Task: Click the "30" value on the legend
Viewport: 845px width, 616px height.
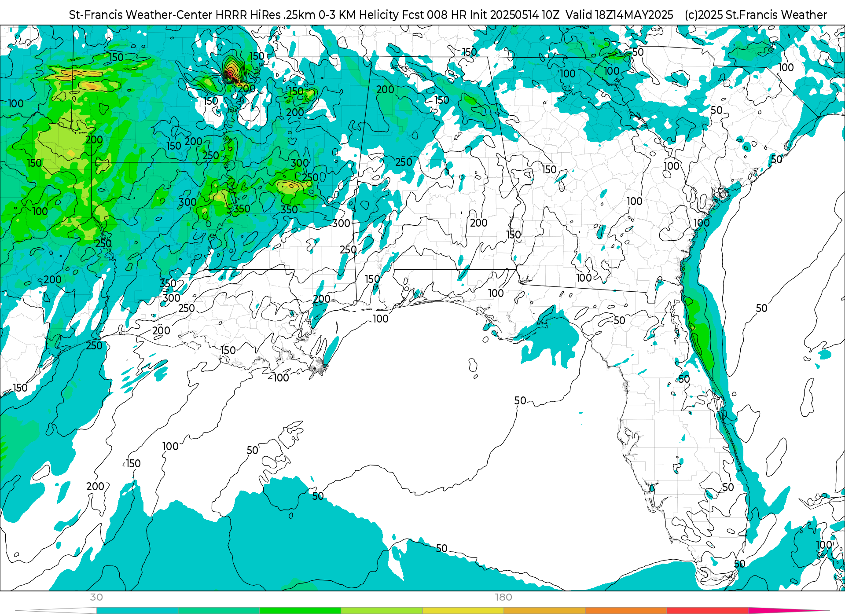Action: (96, 597)
